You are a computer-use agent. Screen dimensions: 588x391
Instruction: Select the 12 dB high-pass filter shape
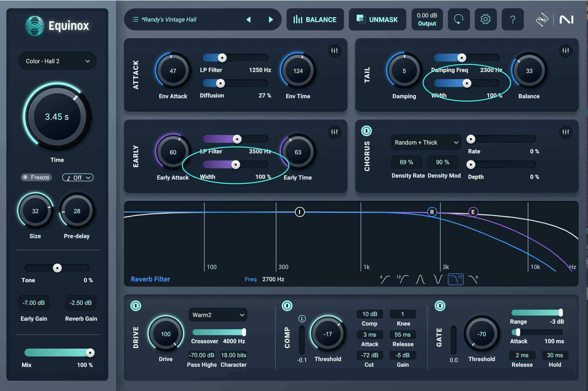[403, 279]
